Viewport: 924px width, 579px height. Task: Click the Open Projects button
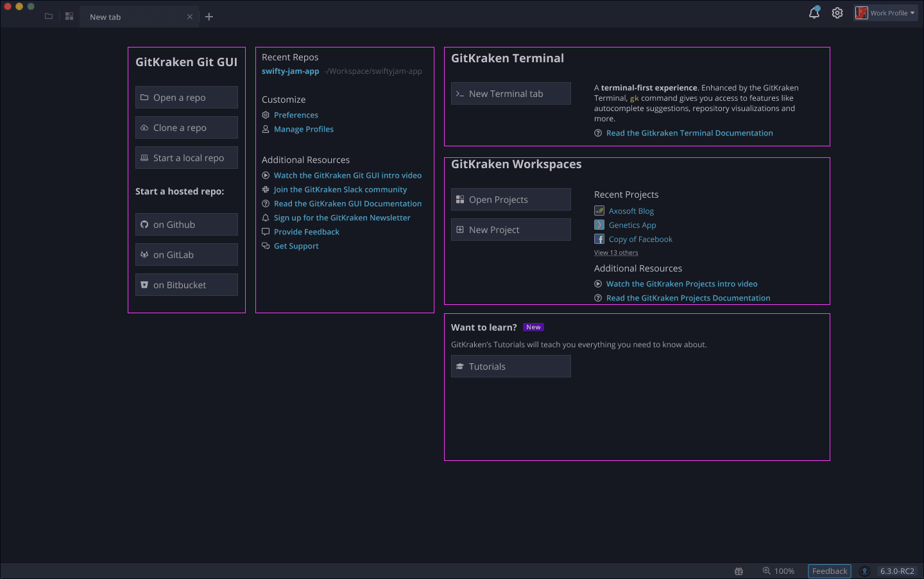click(x=511, y=200)
